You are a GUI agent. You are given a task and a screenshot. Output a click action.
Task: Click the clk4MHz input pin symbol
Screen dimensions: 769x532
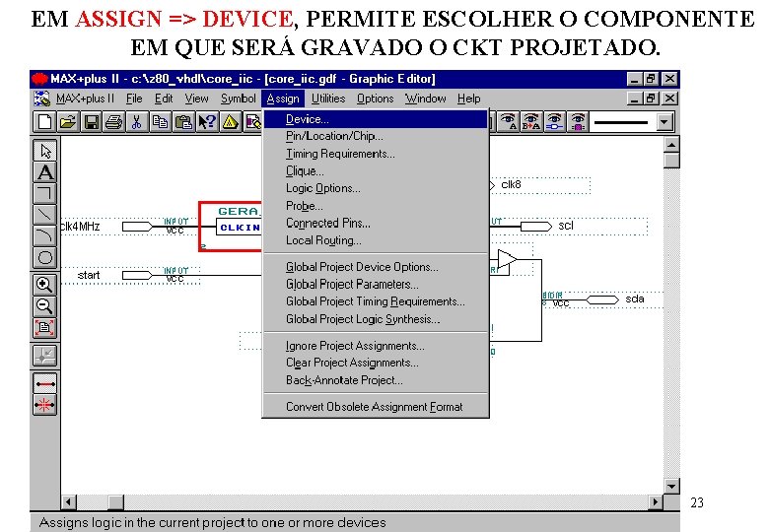137,227
